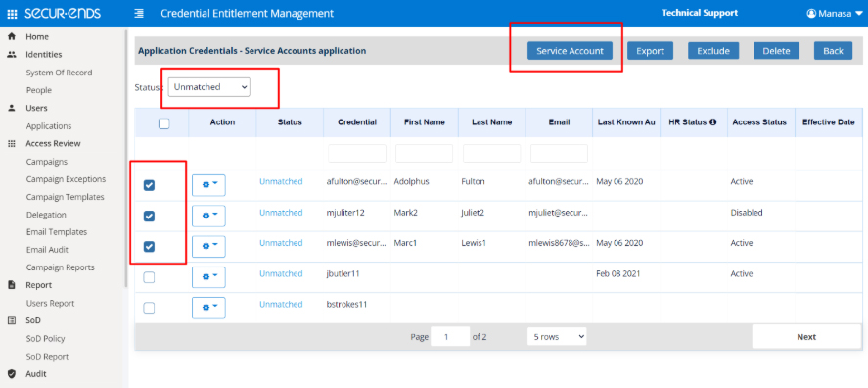Open People in sidebar
This screenshot has width=868, height=388.
coord(39,90)
